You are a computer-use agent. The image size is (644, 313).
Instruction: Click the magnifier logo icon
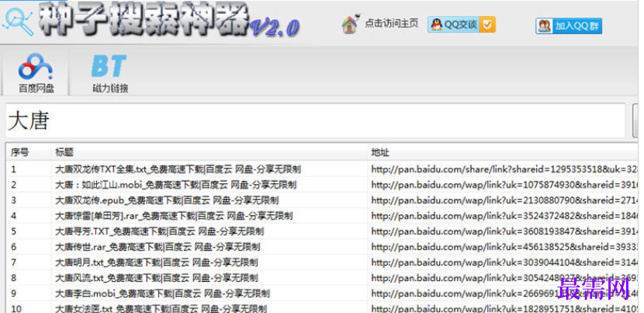pyautogui.click(x=19, y=23)
